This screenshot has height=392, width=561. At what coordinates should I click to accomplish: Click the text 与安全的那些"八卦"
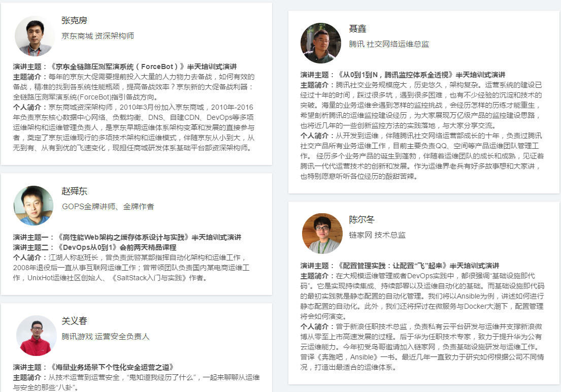(x=46, y=387)
